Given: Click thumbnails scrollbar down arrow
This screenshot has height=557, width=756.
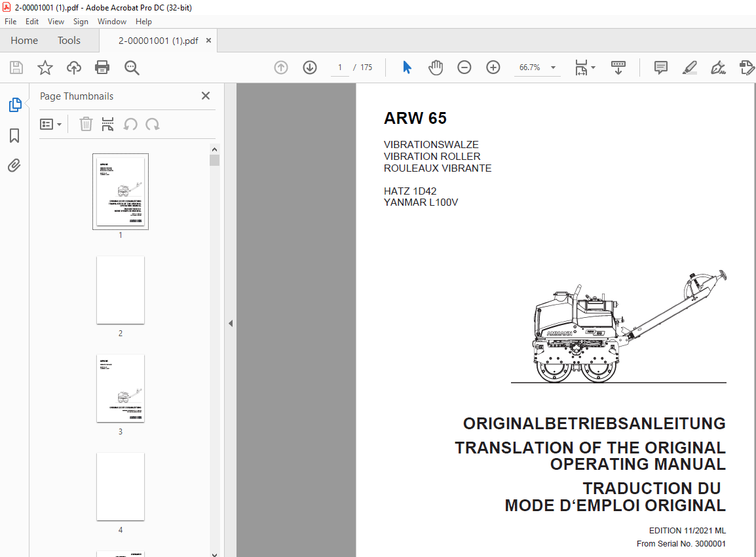Looking at the screenshot, I should tap(215, 554).
